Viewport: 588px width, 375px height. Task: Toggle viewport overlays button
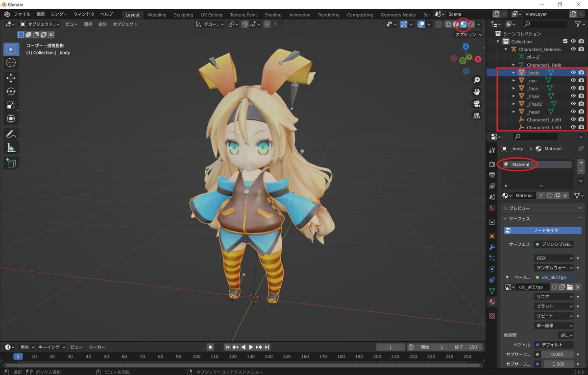(421, 24)
